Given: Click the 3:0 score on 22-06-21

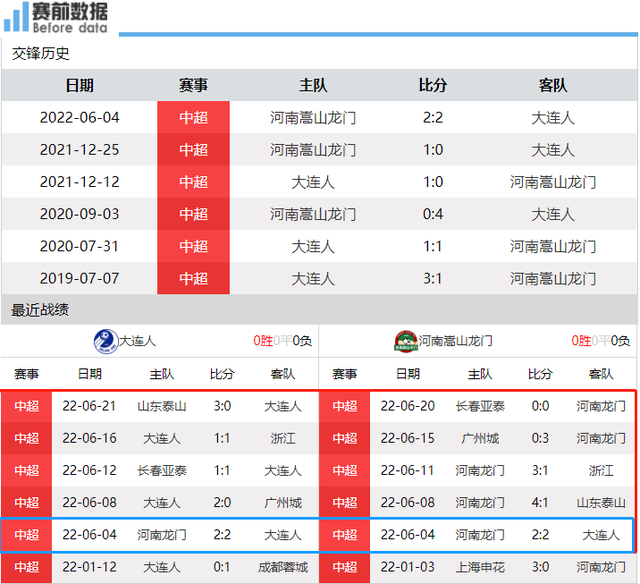Looking at the screenshot, I should pos(222,406).
